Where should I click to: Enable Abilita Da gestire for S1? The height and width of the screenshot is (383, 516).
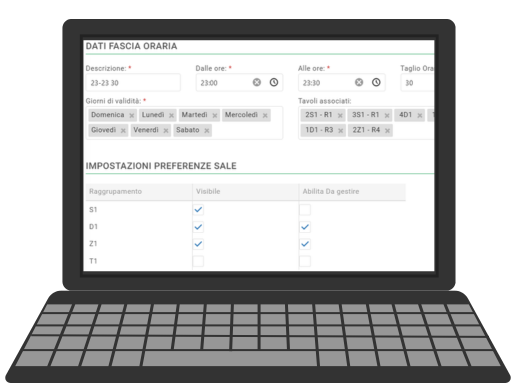tap(305, 210)
